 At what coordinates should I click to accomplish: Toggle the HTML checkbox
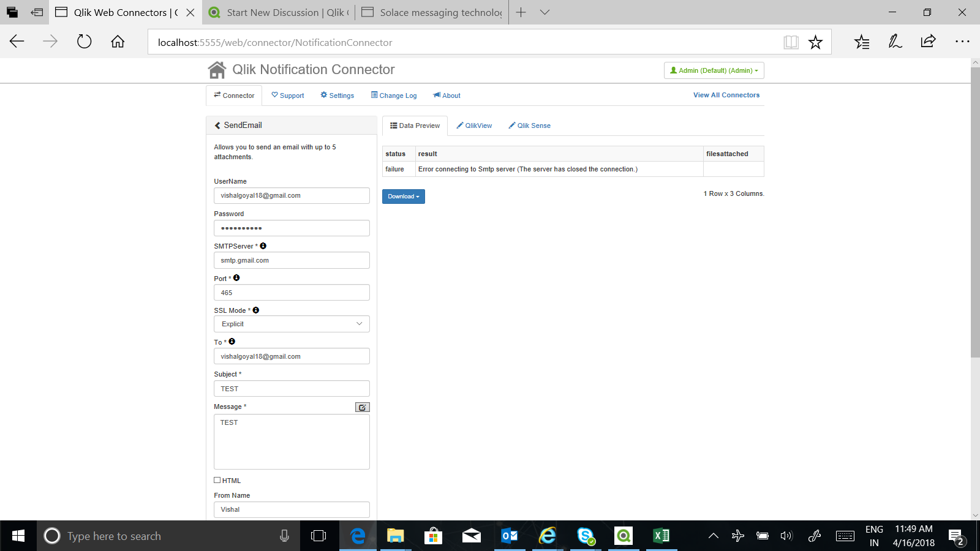[x=217, y=480]
